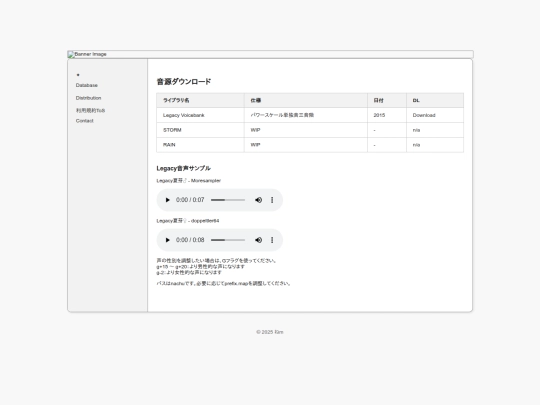Play the Legacy Moresampler audio sample

pyautogui.click(x=167, y=200)
